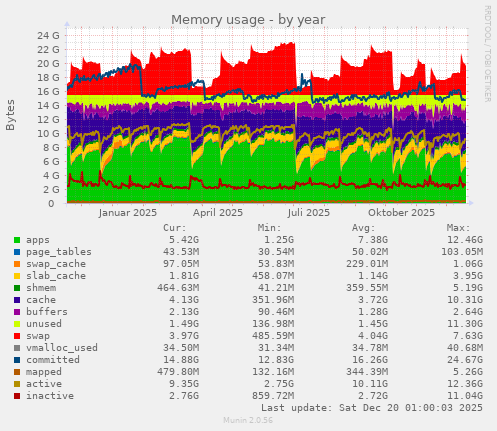Click the slab_cache min value 458.07M
The width and height of the screenshot is (497, 431).
click(273, 276)
